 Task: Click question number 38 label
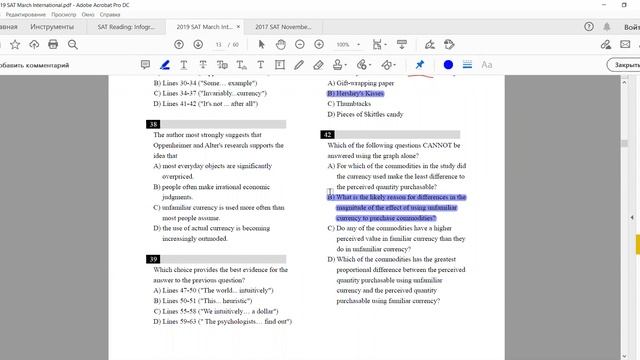153,124
